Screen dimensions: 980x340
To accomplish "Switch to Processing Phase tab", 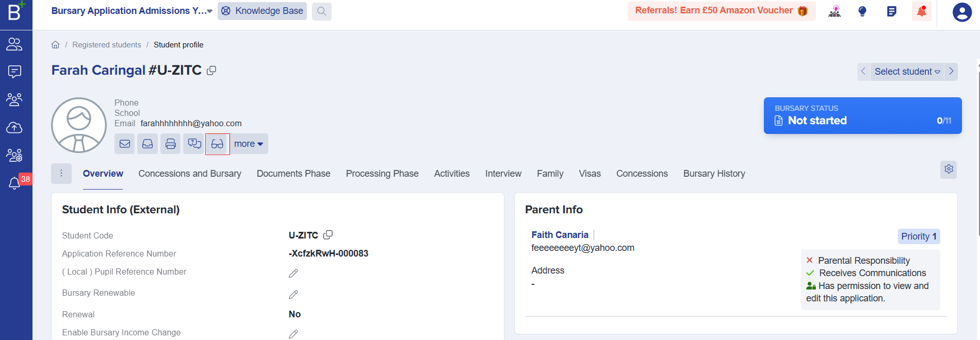I will 382,174.
